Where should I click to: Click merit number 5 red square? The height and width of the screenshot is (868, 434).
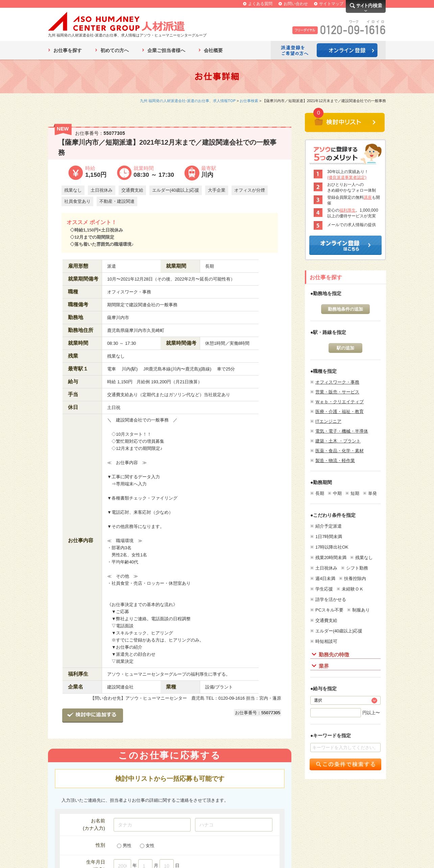(x=318, y=225)
